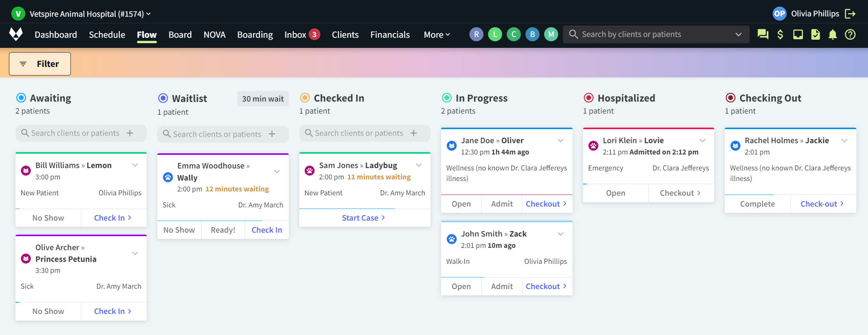Click the plus icon in Awaiting search

click(x=130, y=133)
